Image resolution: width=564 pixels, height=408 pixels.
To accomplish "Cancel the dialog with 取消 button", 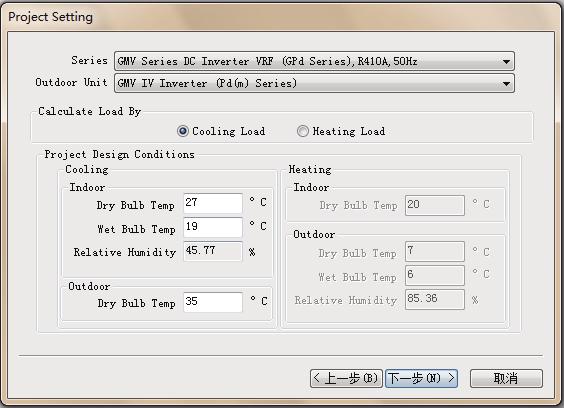I will click(x=506, y=378).
